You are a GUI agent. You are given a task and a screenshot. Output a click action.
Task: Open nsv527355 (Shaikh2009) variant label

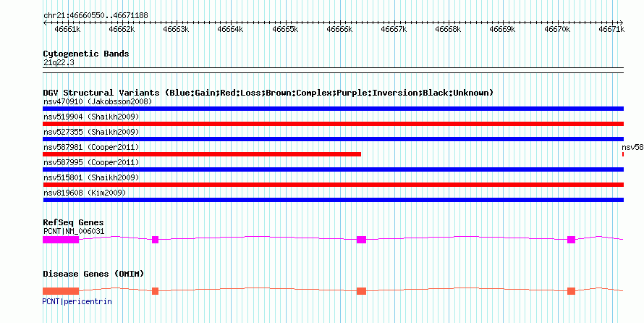click(91, 132)
